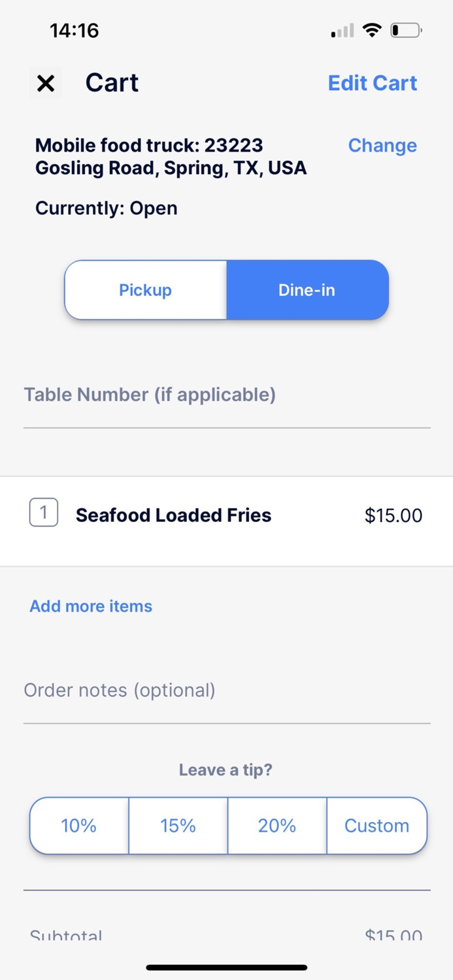Tap Edit Cart
453x980 pixels.
point(372,83)
